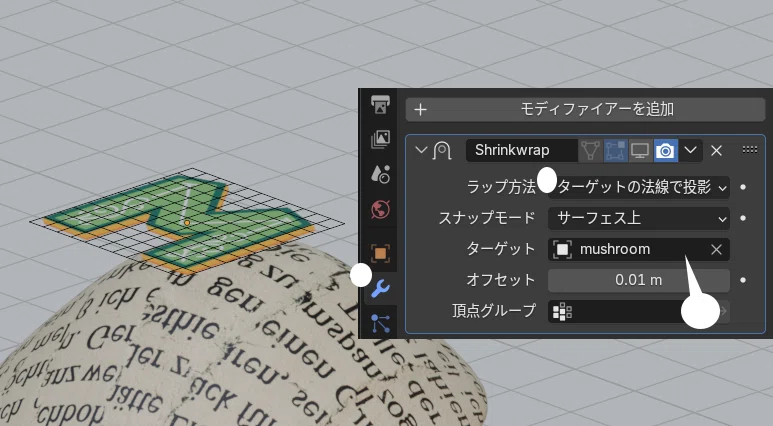The image size is (773, 426).
Task: Open the View Layer properties tab
Action: (380, 140)
